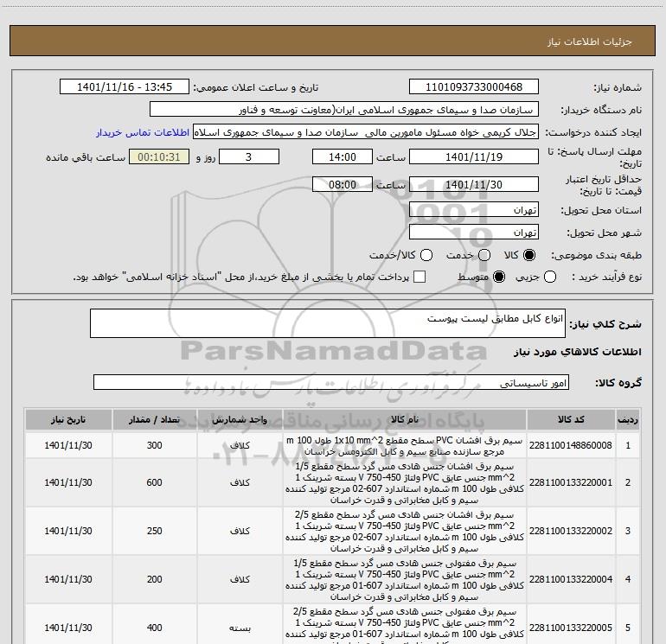Click the تعداد / مقدار column header
Viewport: 666px width, 644px height.
tap(154, 419)
